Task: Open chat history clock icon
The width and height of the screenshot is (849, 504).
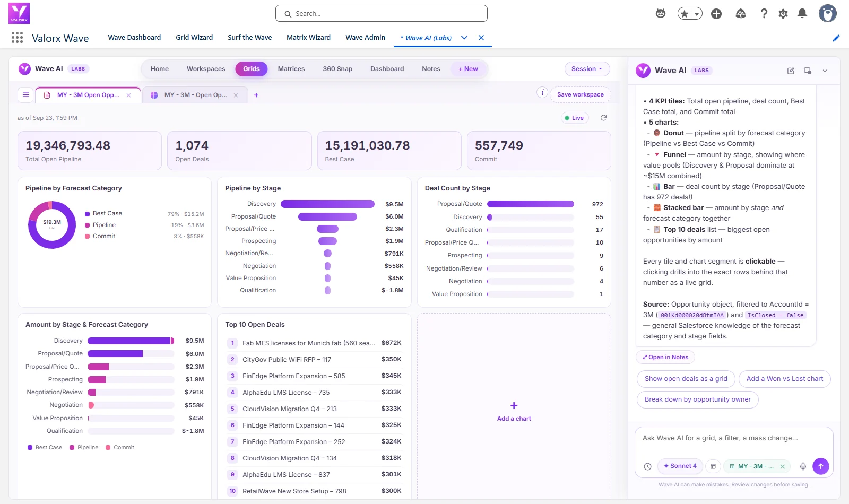Action: click(x=647, y=466)
